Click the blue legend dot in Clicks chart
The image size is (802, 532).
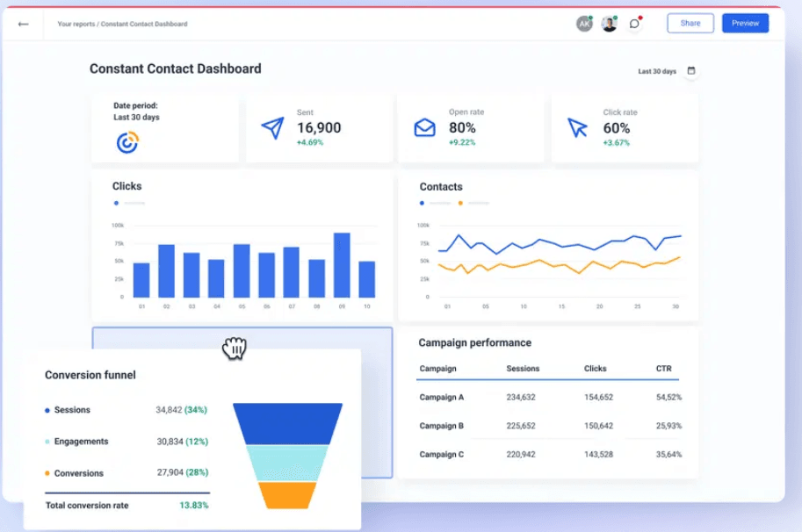(x=116, y=203)
